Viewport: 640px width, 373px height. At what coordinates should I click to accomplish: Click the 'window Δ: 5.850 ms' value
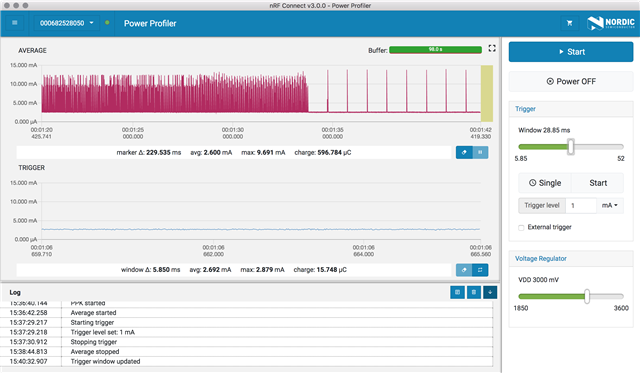coord(150,270)
